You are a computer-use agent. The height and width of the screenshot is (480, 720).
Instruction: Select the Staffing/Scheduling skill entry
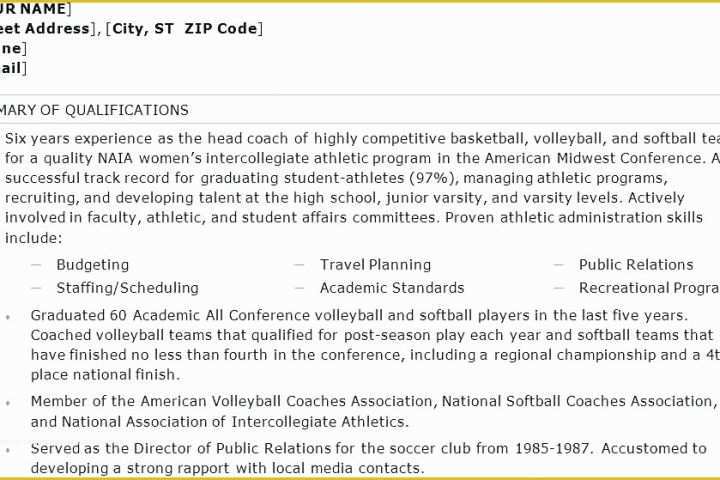(128, 288)
